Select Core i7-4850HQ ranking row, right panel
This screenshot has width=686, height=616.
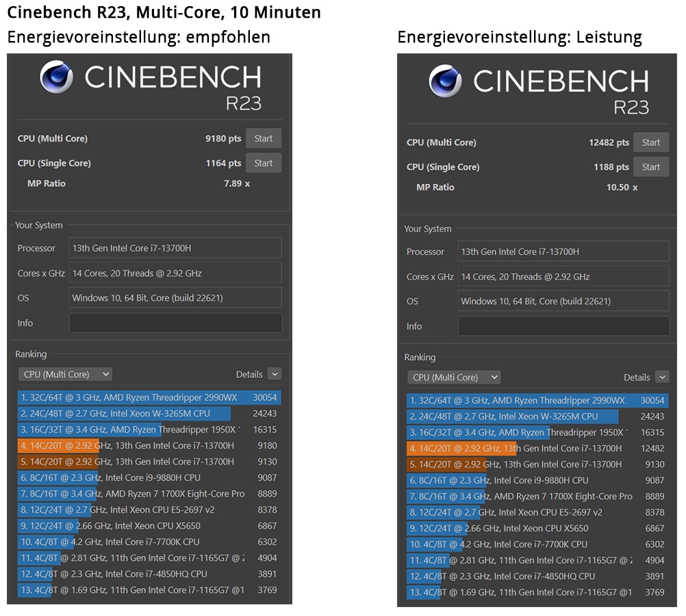(537, 576)
